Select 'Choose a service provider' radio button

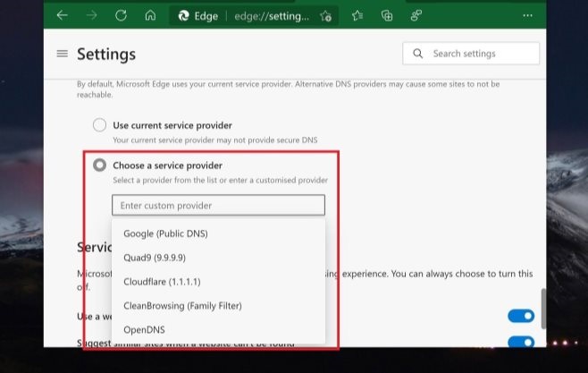pos(99,165)
